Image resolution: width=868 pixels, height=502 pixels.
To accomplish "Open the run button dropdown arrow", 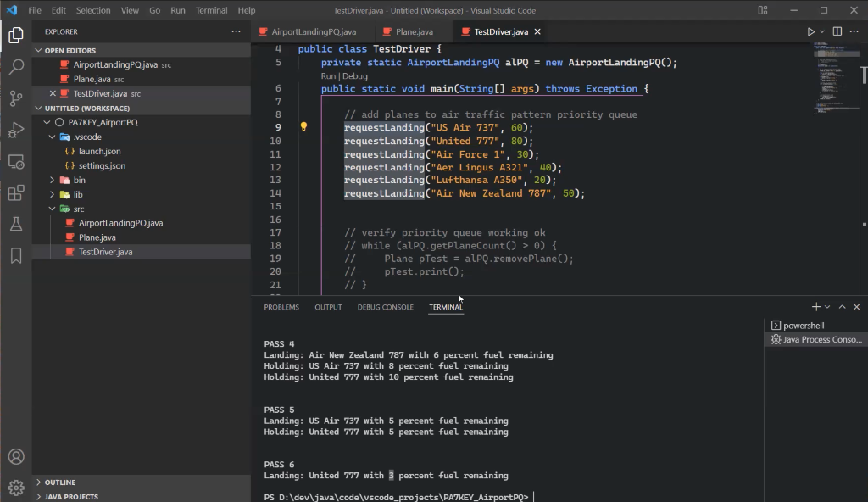I will point(822,31).
